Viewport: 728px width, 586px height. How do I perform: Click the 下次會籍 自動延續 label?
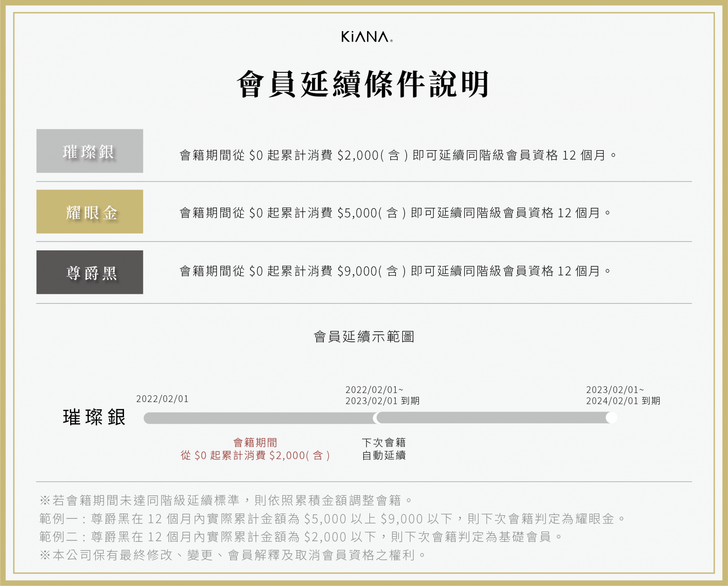[384, 449]
